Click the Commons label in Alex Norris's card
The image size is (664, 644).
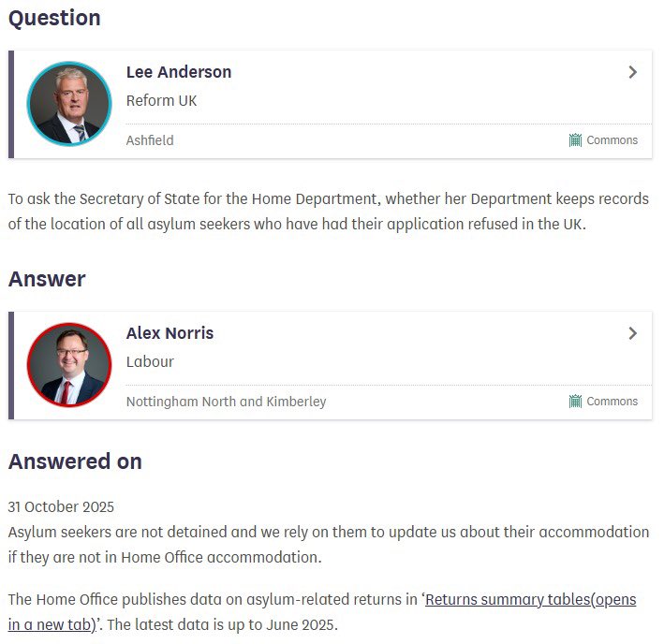tap(612, 402)
